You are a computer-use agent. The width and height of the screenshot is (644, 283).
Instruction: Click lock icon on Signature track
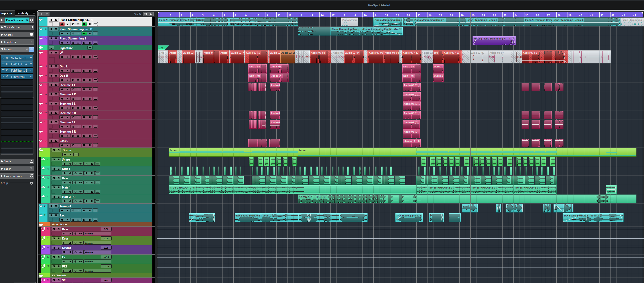(51, 48)
